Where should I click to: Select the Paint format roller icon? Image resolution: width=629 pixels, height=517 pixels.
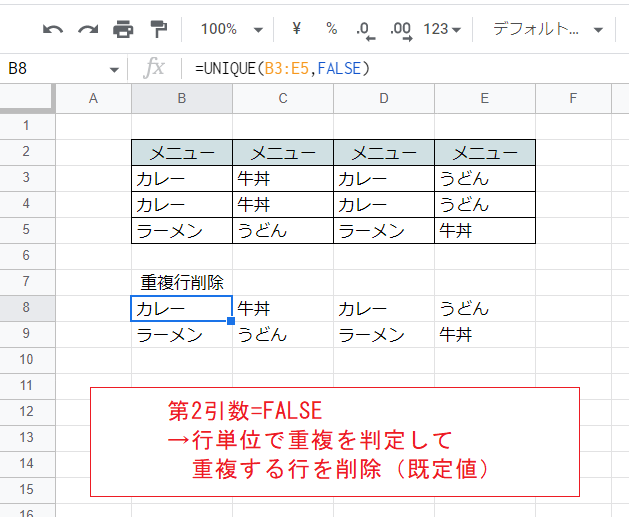tap(159, 29)
